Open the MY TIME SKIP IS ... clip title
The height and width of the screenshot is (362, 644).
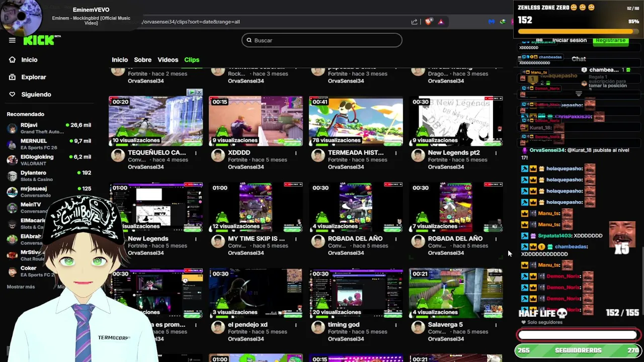click(256, 238)
